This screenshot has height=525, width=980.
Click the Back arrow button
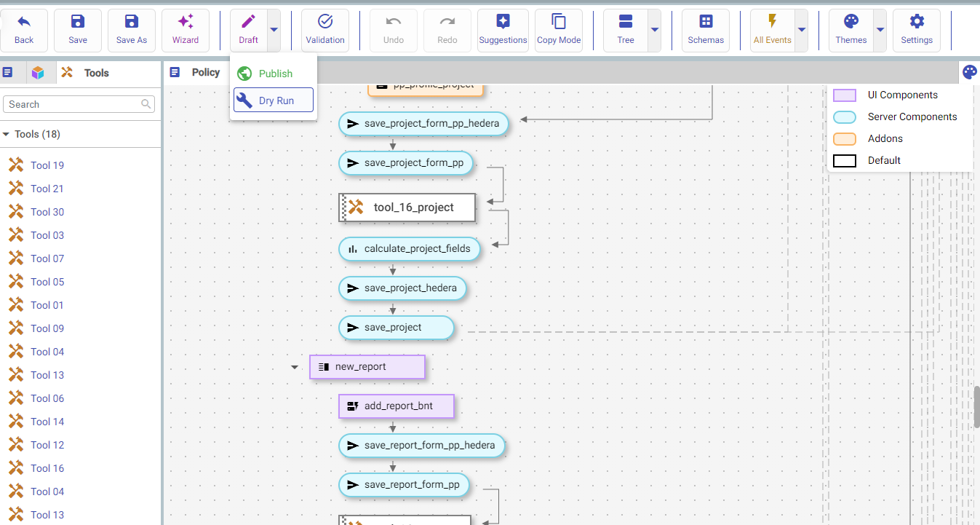(24, 31)
